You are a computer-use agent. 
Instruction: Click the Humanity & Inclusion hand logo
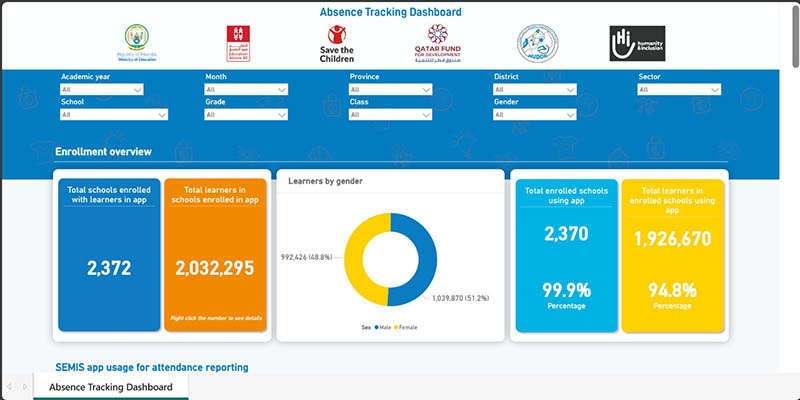(637, 44)
